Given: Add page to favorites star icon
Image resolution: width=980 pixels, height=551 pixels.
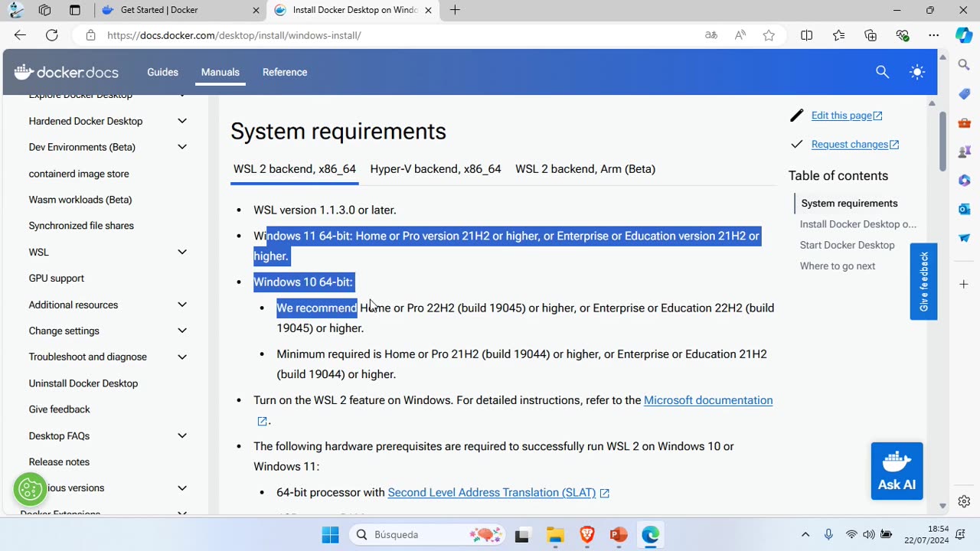Looking at the screenshot, I should pos(769,35).
